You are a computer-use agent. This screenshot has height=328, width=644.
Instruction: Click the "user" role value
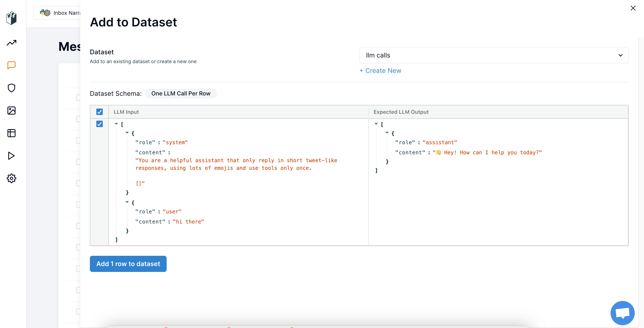pyautogui.click(x=172, y=212)
